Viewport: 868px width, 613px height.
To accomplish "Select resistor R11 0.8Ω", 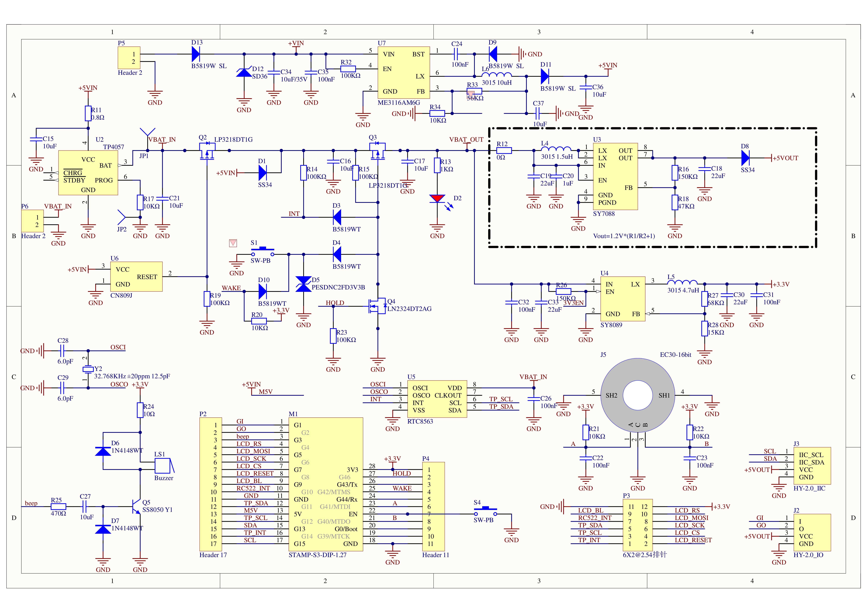I will [88, 113].
